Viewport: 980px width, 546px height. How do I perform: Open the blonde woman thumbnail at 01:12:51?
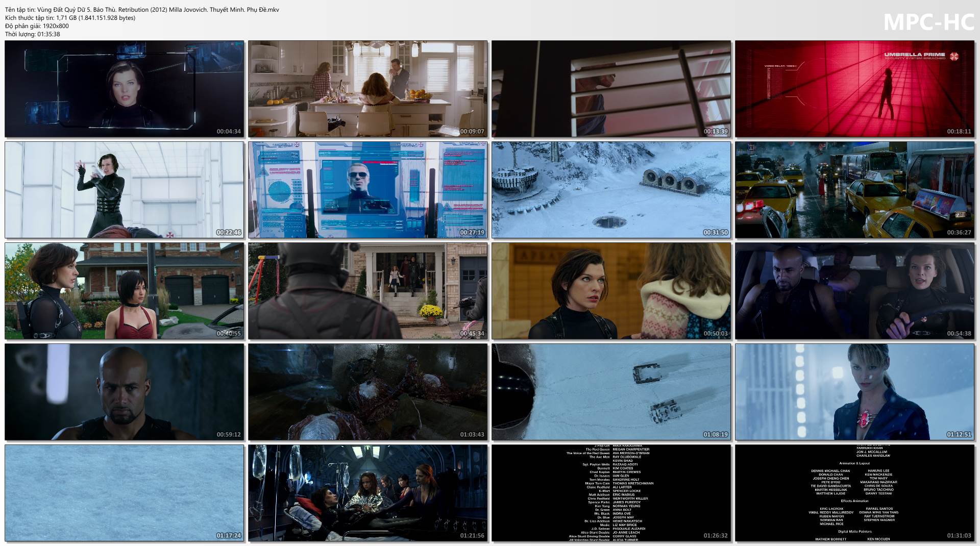click(x=855, y=392)
